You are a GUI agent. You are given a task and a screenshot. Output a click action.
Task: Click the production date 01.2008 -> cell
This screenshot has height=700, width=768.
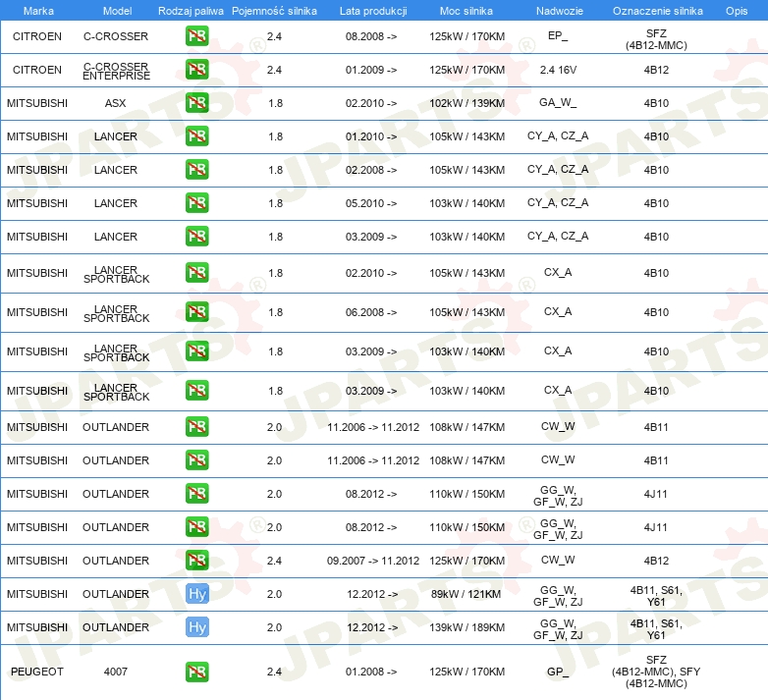click(x=371, y=672)
